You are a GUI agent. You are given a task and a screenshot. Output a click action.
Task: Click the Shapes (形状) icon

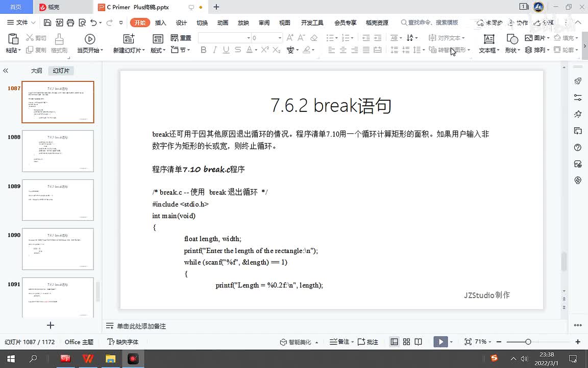(512, 39)
